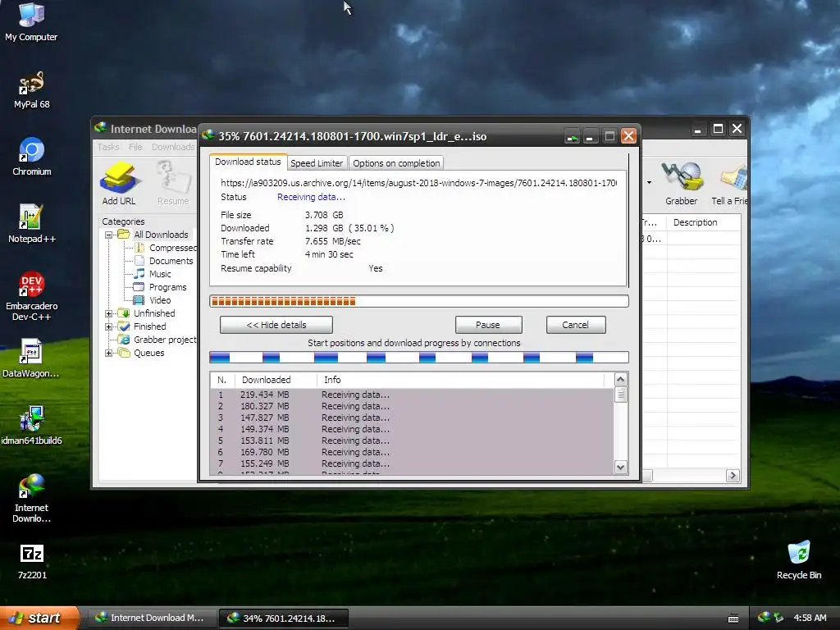Open the Recycle Bin
This screenshot has height=630, width=840.
click(x=799, y=559)
